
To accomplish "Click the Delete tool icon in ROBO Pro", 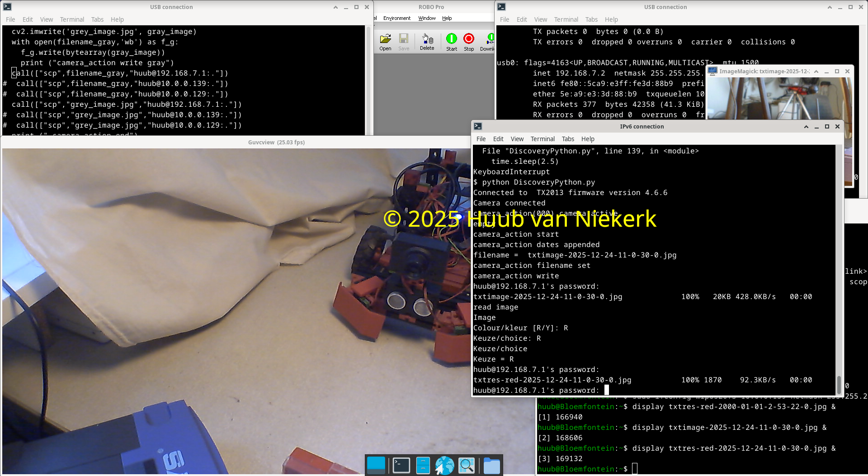I will 427,42.
